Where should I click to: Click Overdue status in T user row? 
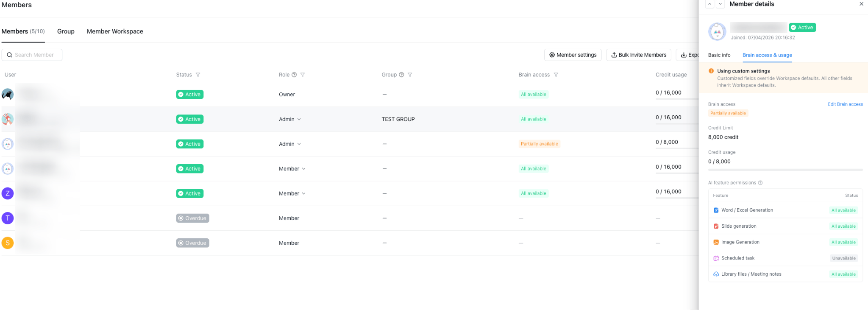[x=193, y=218]
